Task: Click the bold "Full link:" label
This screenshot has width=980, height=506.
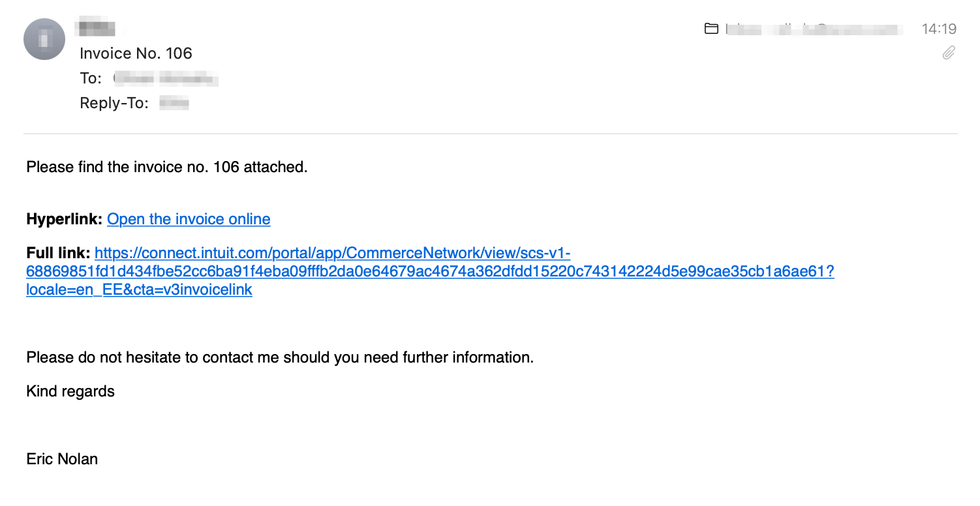Action: (58, 253)
